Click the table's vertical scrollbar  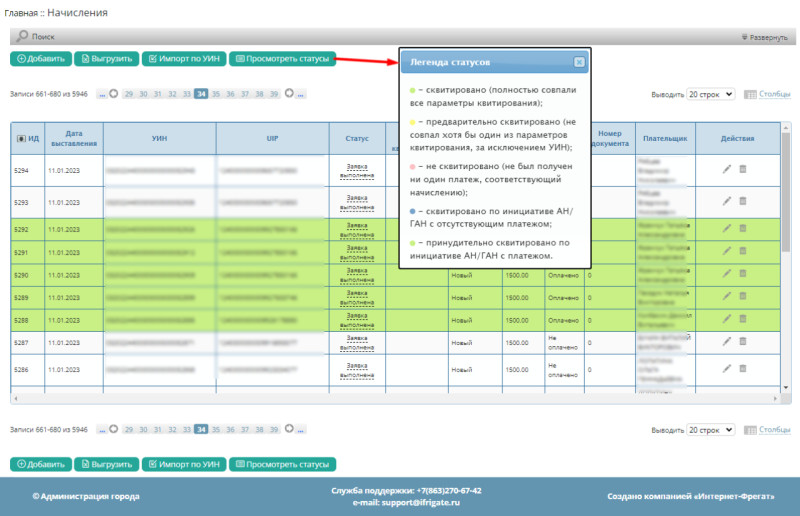(x=785, y=200)
